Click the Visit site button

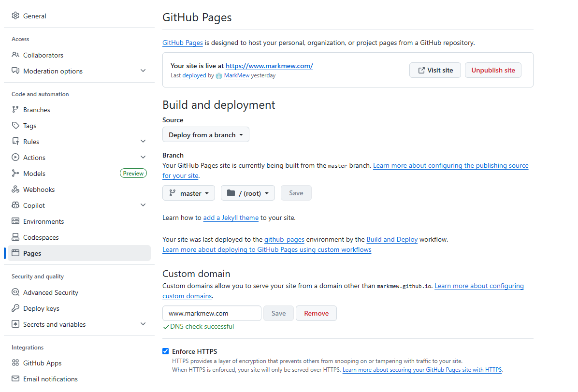[x=435, y=70]
